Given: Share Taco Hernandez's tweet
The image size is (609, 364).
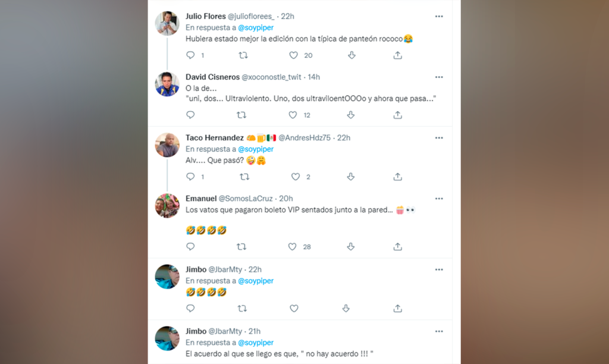Looking at the screenshot, I should pos(397,177).
